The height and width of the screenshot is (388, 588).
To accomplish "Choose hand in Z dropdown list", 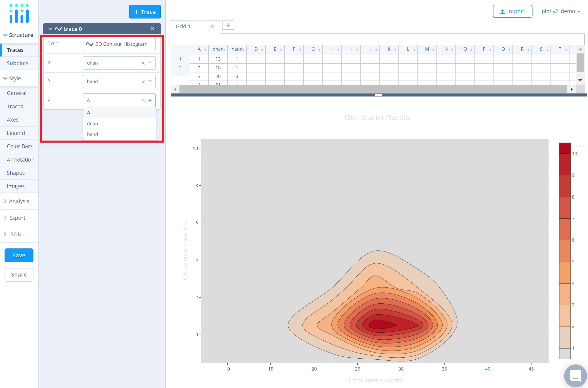I will [x=119, y=134].
